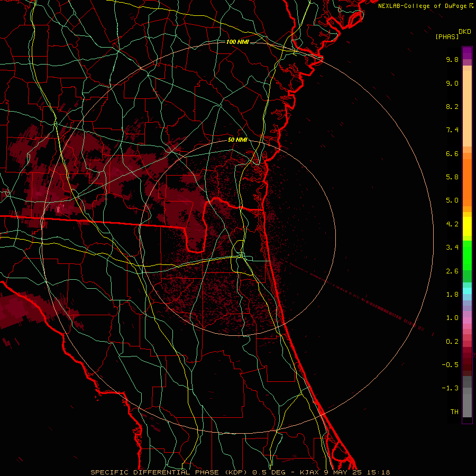Select the 7.4 value on color scale
This screenshot has height=476, width=476.
point(452,130)
